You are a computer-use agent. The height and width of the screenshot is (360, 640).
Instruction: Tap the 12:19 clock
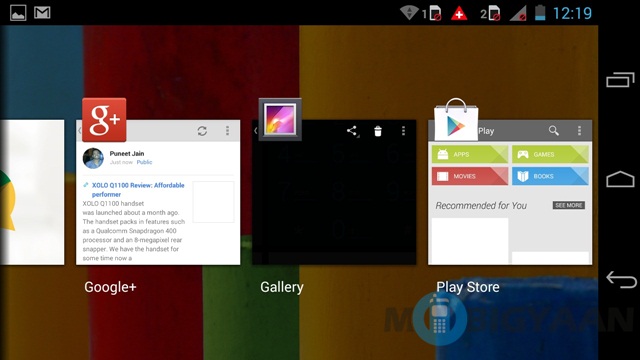(572, 13)
